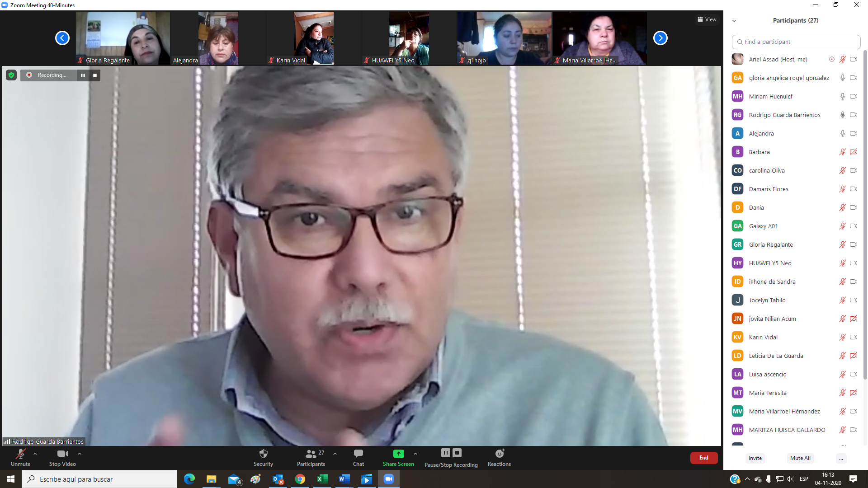Click video icon for Karin Vidal in list

pos(854,337)
